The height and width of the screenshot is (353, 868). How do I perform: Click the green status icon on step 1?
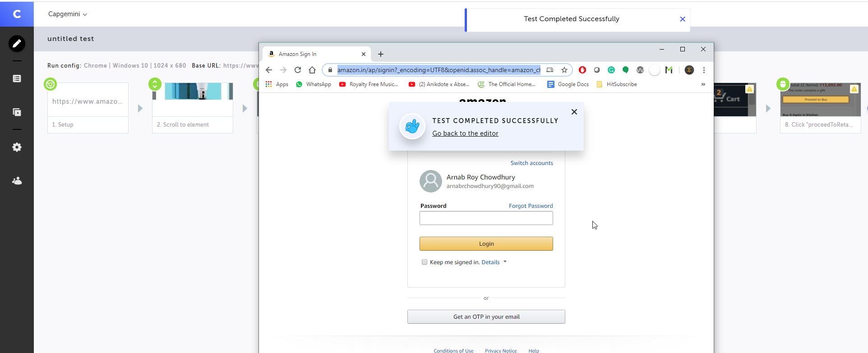(x=50, y=84)
